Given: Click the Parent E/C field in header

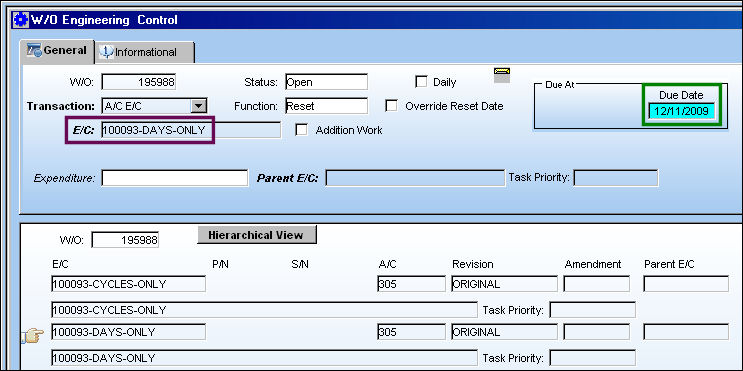Looking at the screenshot, I should coord(415,178).
